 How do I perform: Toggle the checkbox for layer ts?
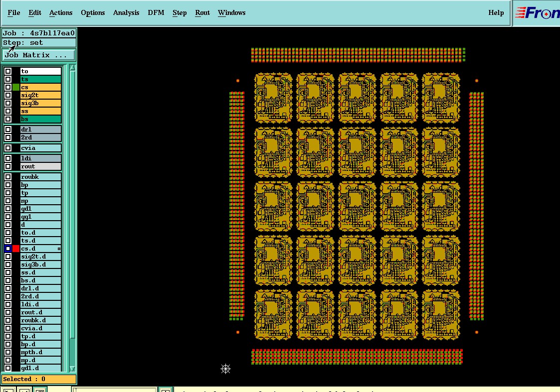click(x=8, y=79)
